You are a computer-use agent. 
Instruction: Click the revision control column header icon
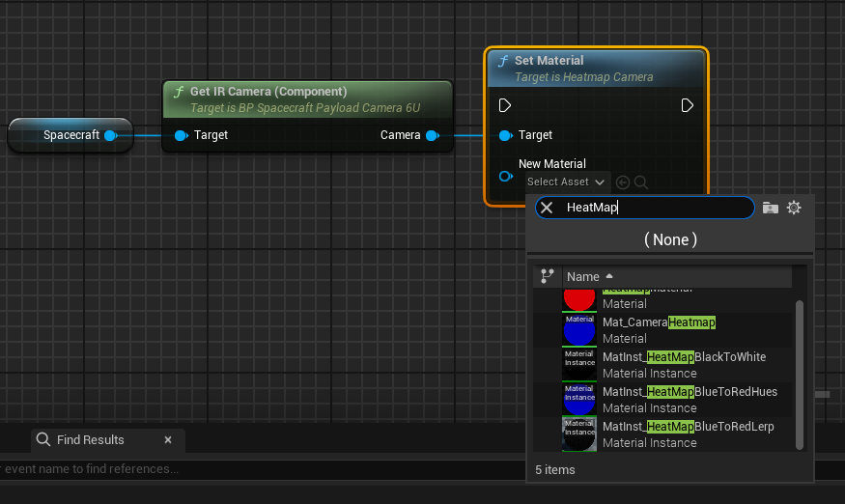(548, 276)
